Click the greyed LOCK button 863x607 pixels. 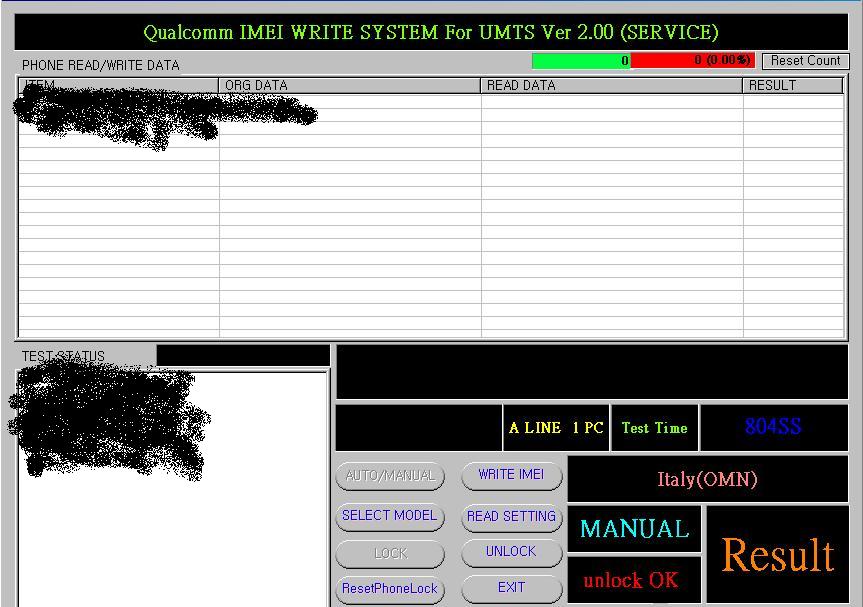[390, 553]
